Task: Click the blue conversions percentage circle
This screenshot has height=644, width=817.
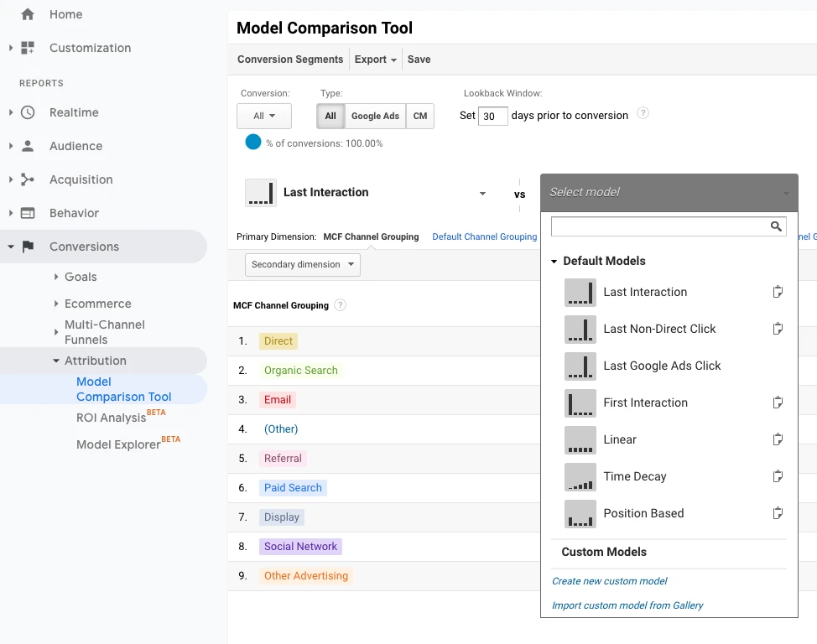Action: coord(253,143)
